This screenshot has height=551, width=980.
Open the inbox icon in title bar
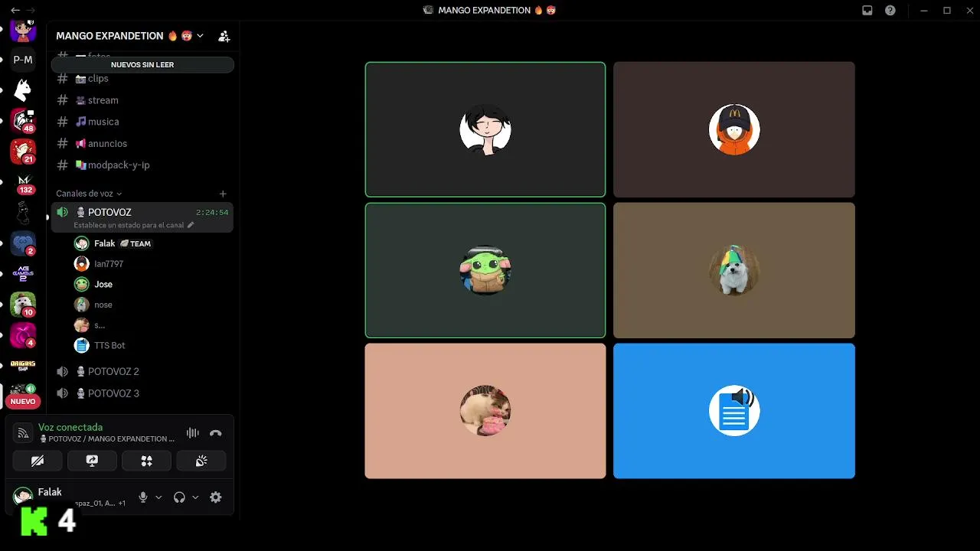[867, 11]
